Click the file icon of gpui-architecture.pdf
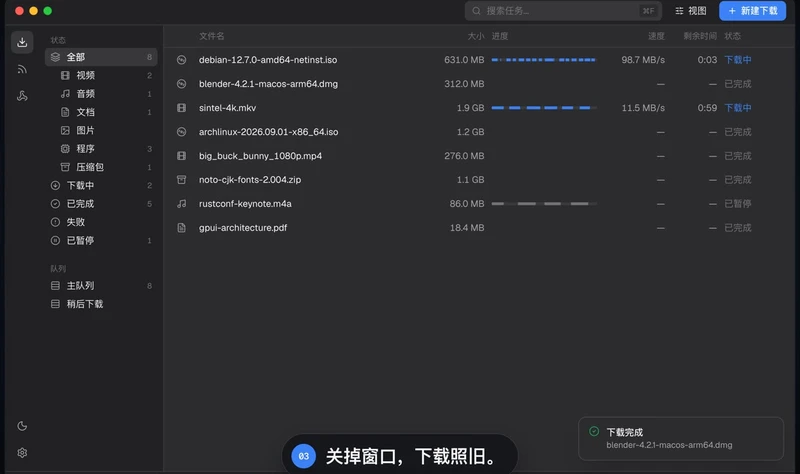 click(181, 228)
